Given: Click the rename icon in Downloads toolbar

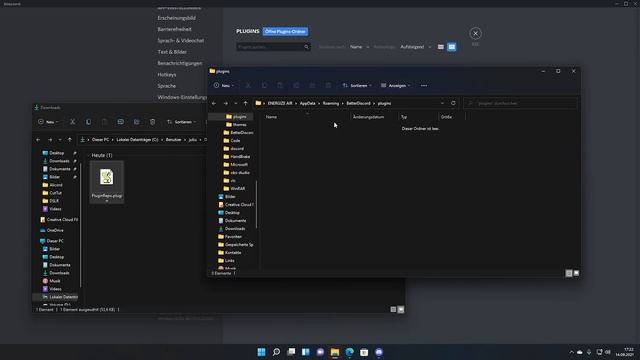Looking at the screenshot, I should (x=120, y=122).
